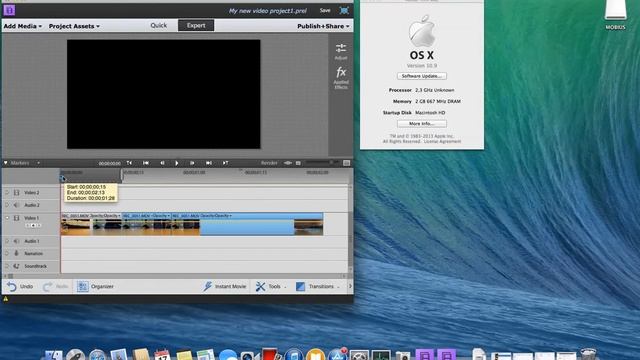Click Apple logo in About This Mac window
The width and height of the screenshot is (640, 360).
tap(422, 31)
